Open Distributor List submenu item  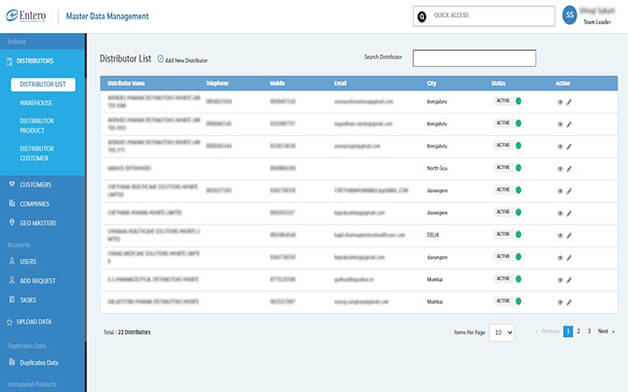[43, 84]
